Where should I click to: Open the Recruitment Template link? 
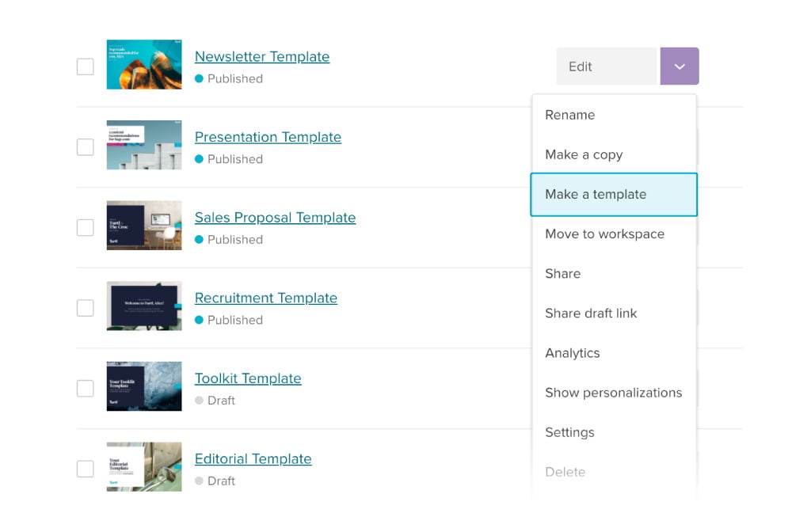pyautogui.click(x=265, y=298)
